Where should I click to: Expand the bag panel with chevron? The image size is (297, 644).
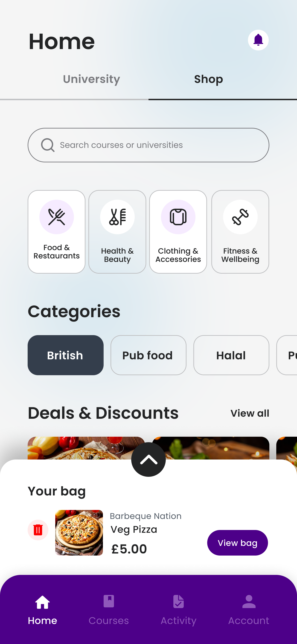[x=148, y=460]
